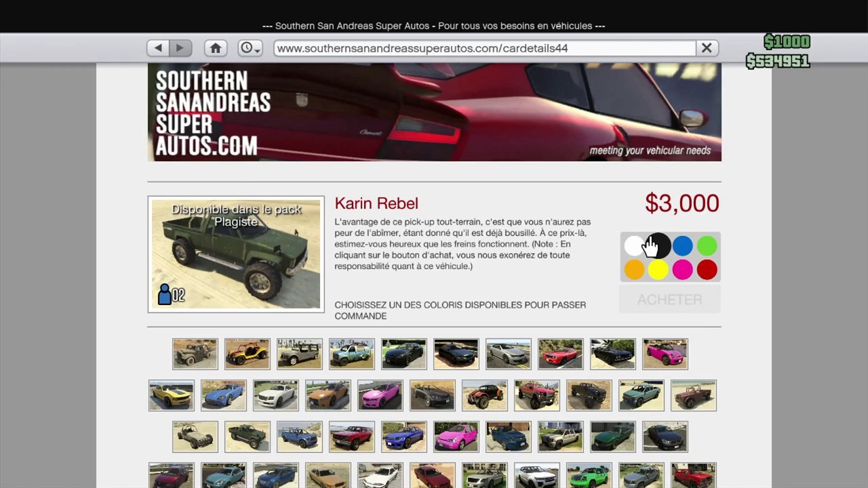868x488 pixels.
Task: Open the blue sedan on grass, third row
Action: click(x=404, y=437)
